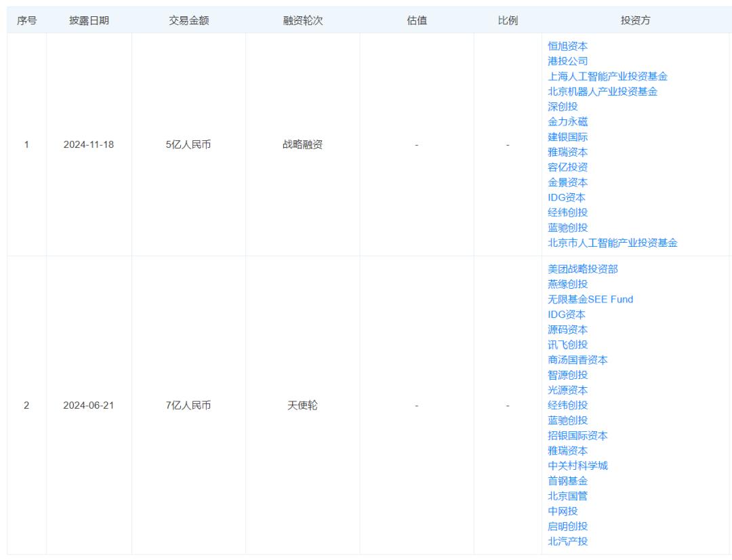Open the 建银国际 investor link
732x560 pixels.
pyautogui.click(x=567, y=137)
